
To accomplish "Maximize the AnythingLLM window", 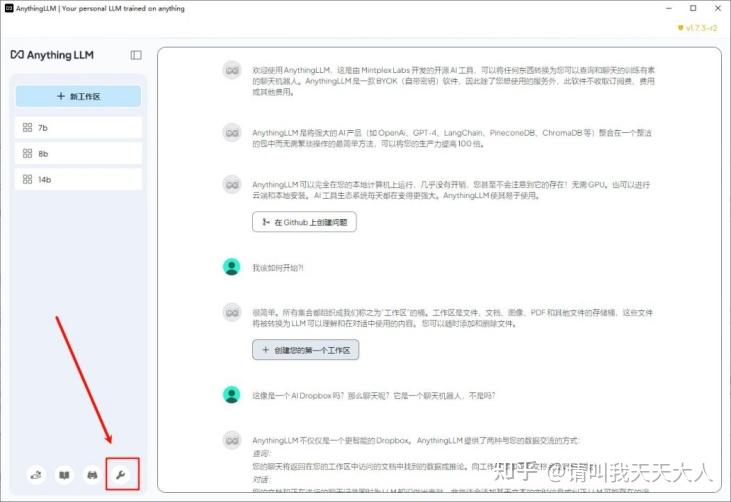I will pyautogui.click(x=693, y=8).
